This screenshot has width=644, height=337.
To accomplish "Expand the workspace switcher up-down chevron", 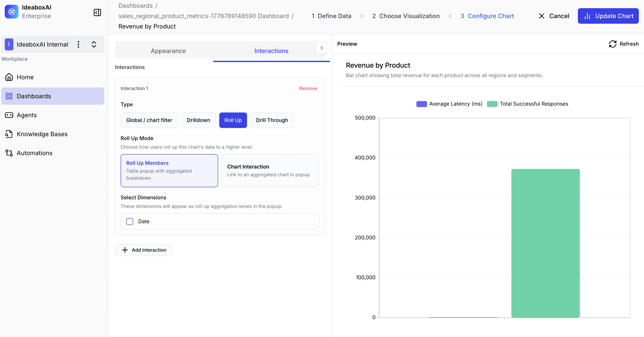I will tap(94, 44).
